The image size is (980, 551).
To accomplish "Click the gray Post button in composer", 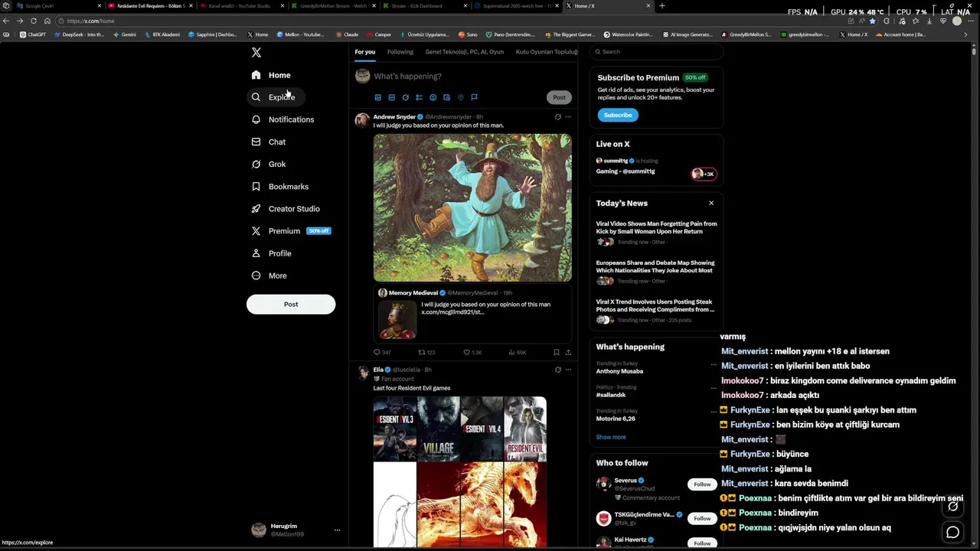I will [x=559, y=97].
